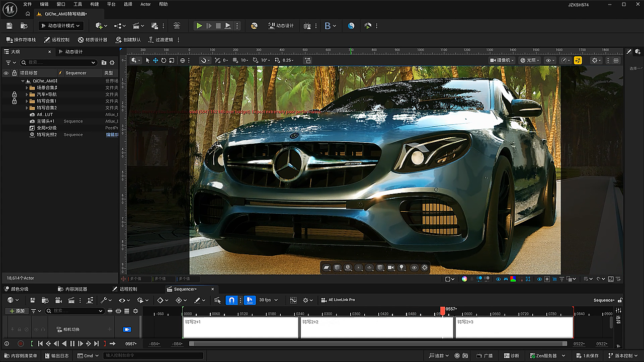Expand the 特写合集2 folder in outliner
This screenshot has width=644, height=362.
click(x=27, y=108)
